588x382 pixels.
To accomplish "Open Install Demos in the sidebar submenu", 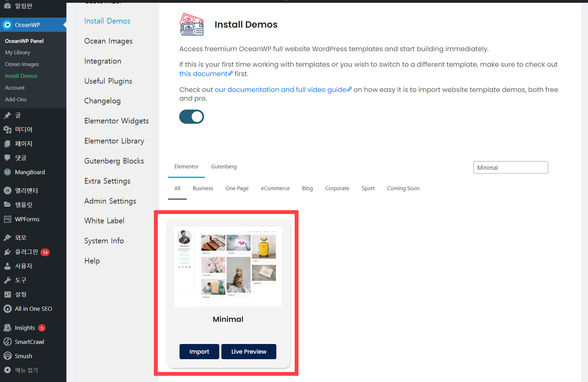I will (x=21, y=76).
